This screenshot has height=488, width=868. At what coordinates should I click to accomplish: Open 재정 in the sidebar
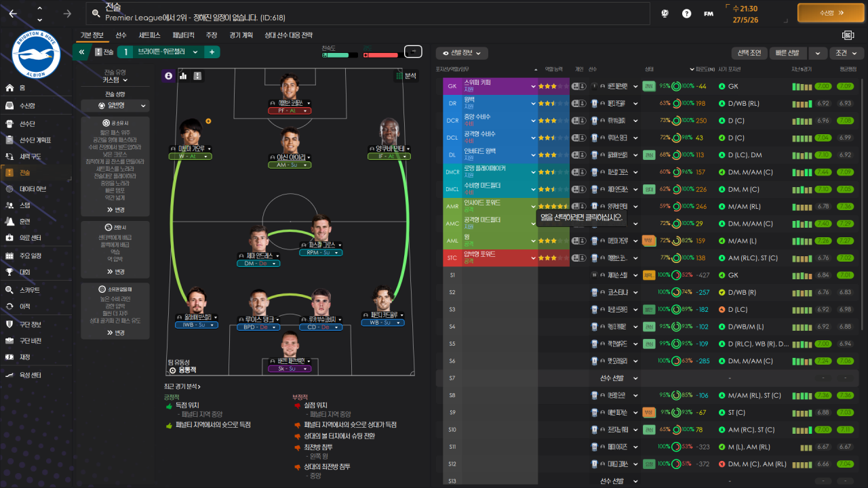coord(37,357)
